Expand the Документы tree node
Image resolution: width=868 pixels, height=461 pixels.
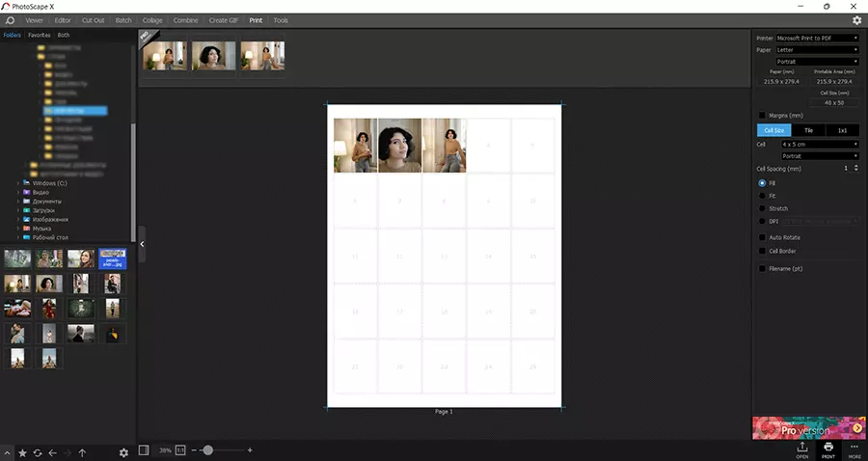(18, 202)
